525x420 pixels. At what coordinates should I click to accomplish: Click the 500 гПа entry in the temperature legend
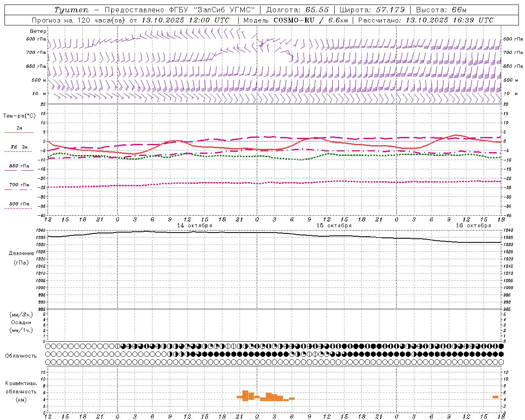coord(19,203)
